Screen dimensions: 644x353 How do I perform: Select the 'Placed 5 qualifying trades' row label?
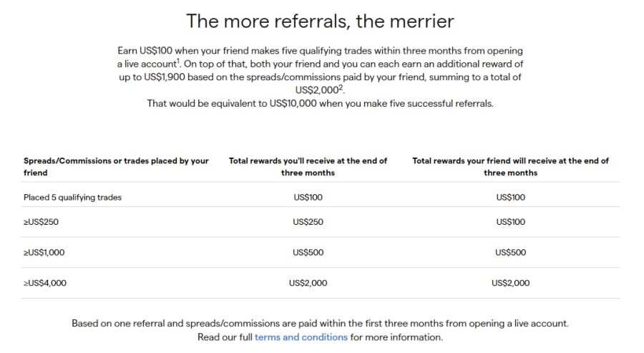[x=73, y=197]
